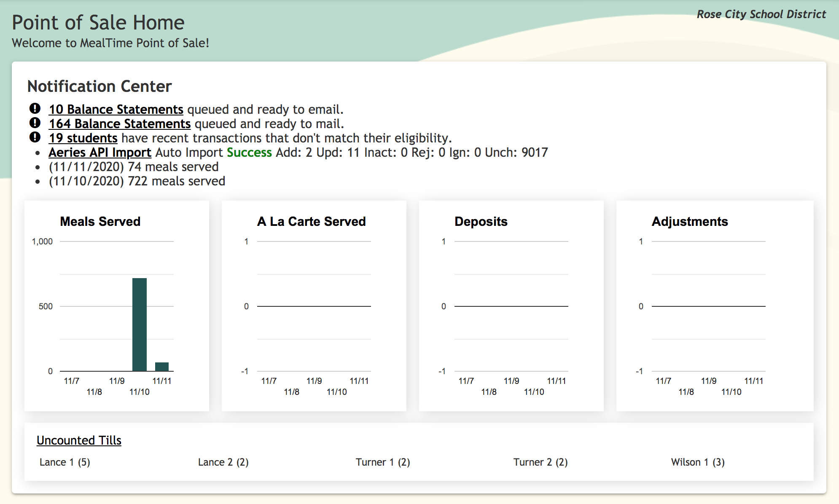Select Wilson 1 (3) uncounted till
The height and width of the screenshot is (504, 839).
pos(698,462)
